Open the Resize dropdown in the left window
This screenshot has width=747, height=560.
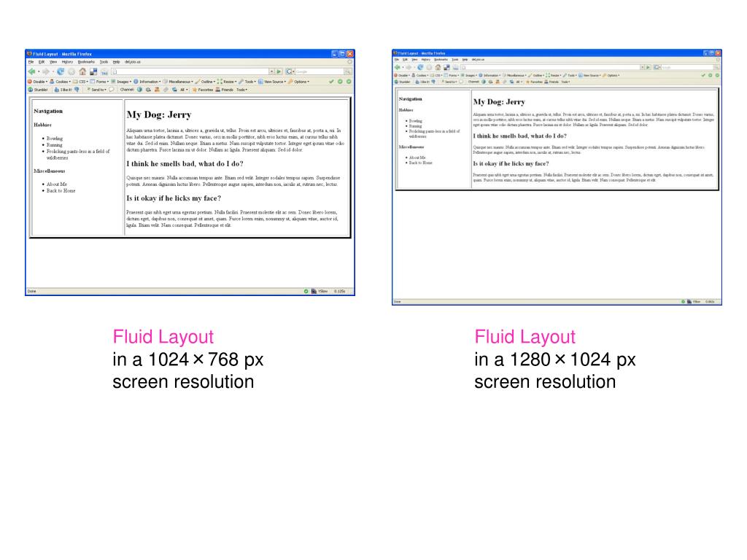(228, 82)
